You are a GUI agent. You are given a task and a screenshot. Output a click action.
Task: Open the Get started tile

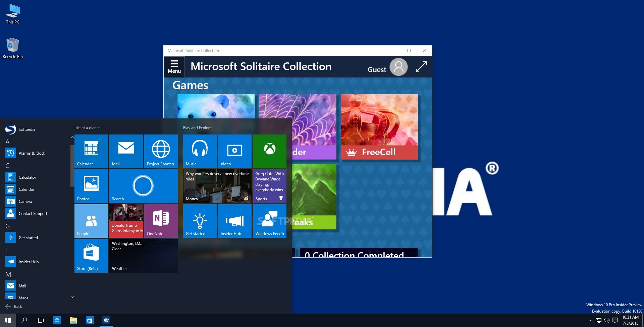[x=200, y=221]
